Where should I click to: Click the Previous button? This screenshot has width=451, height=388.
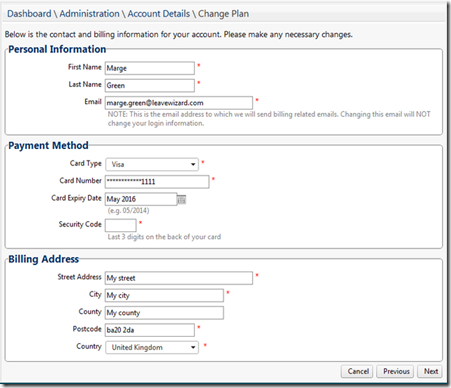click(396, 371)
